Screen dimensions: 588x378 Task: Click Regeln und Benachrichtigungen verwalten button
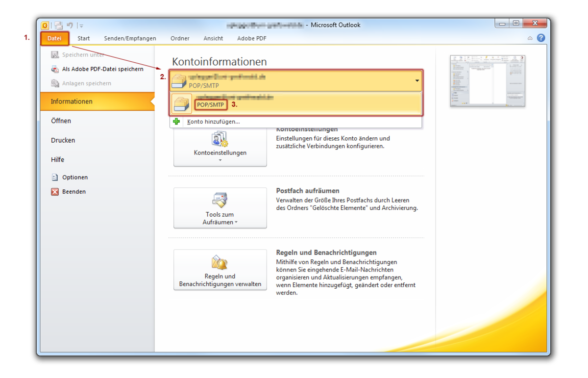pos(220,270)
